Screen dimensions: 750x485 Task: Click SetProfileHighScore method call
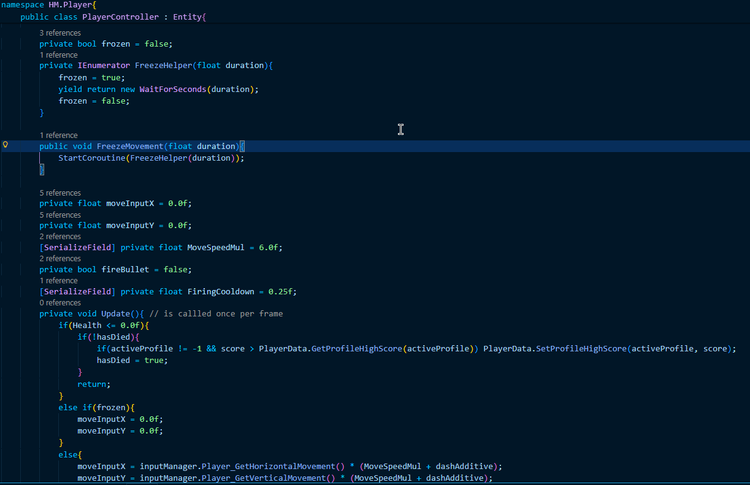click(x=581, y=349)
